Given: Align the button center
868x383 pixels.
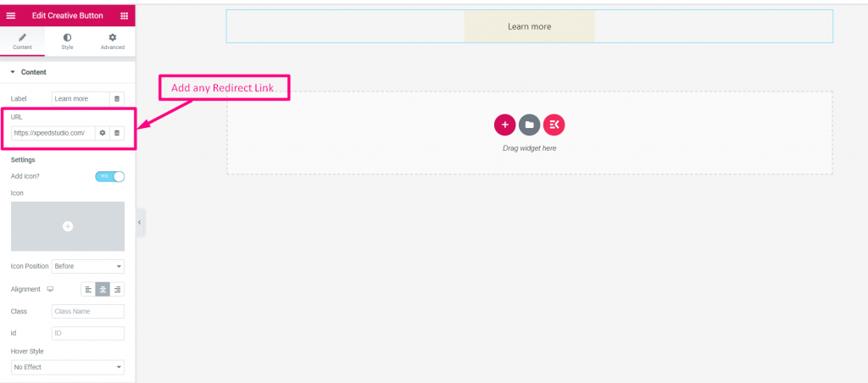Looking at the screenshot, I should click(x=103, y=290).
